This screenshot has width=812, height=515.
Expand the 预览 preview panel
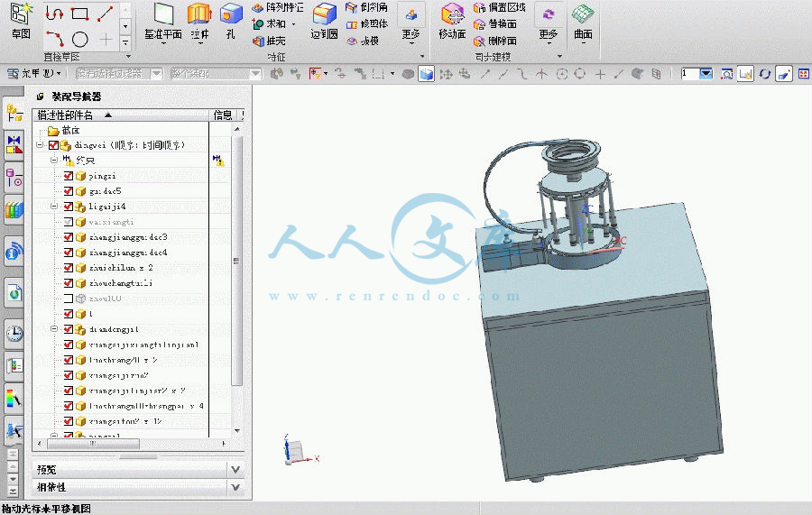pos(235,469)
